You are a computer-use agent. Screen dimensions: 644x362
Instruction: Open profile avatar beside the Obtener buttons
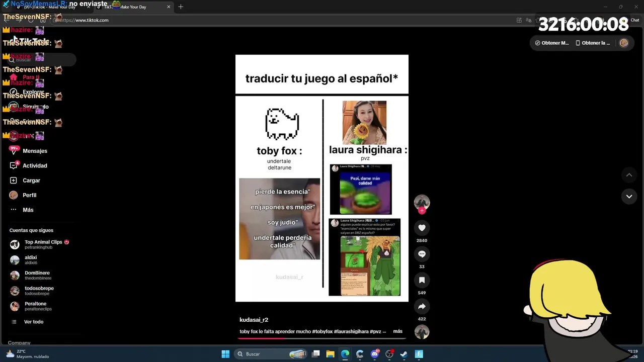624,43
